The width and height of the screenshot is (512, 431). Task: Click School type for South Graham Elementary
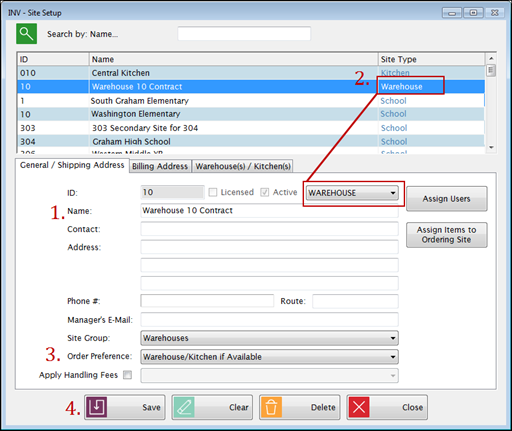click(x=393, y=101)
